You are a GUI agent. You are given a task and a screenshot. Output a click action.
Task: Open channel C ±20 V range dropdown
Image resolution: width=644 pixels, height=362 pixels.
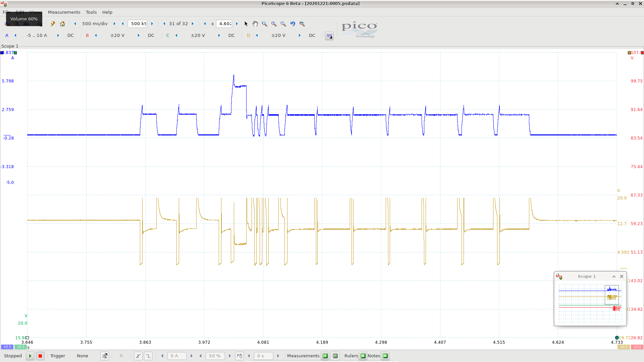point(198,36)
